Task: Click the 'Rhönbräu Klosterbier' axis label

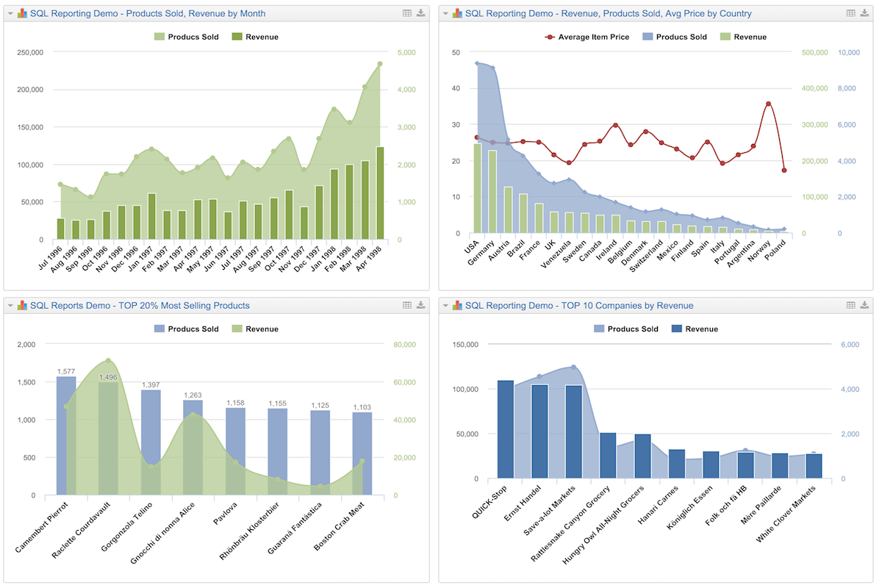Action: pyautogui.click(x=251, y=531)
